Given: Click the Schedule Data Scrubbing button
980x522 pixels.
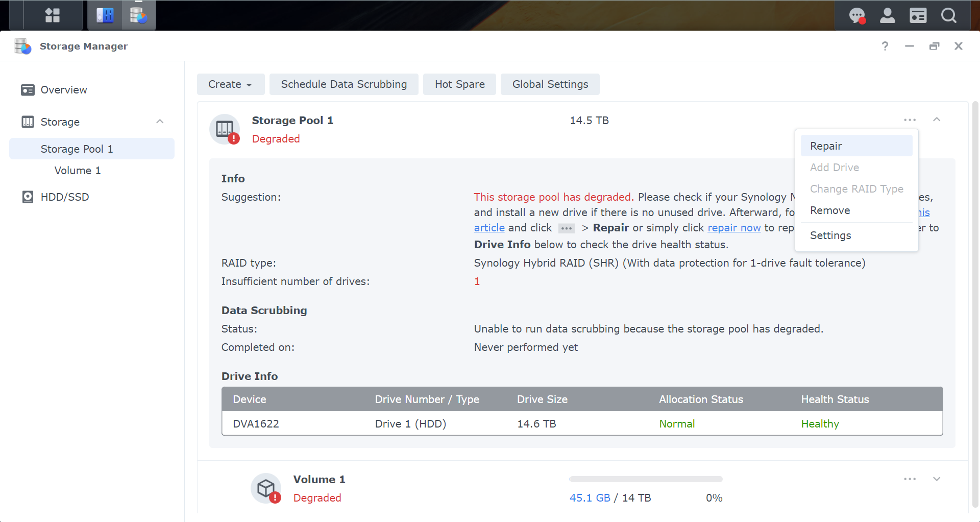Looking at the screenshot, I should coord(344,84).
